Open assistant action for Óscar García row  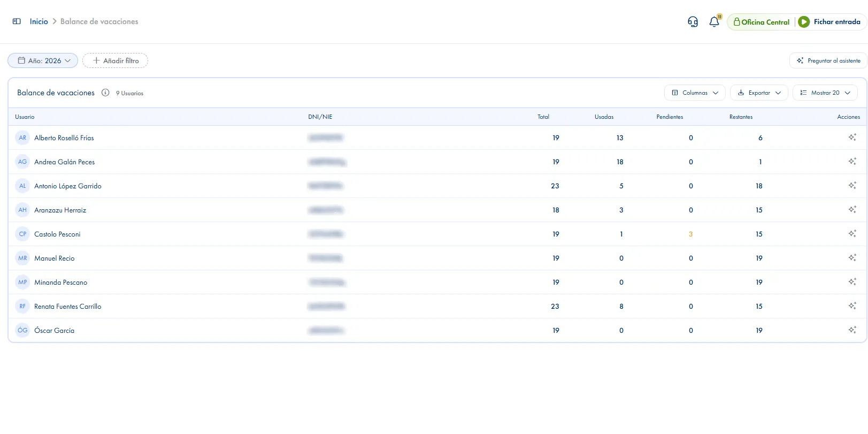[852, 330]
